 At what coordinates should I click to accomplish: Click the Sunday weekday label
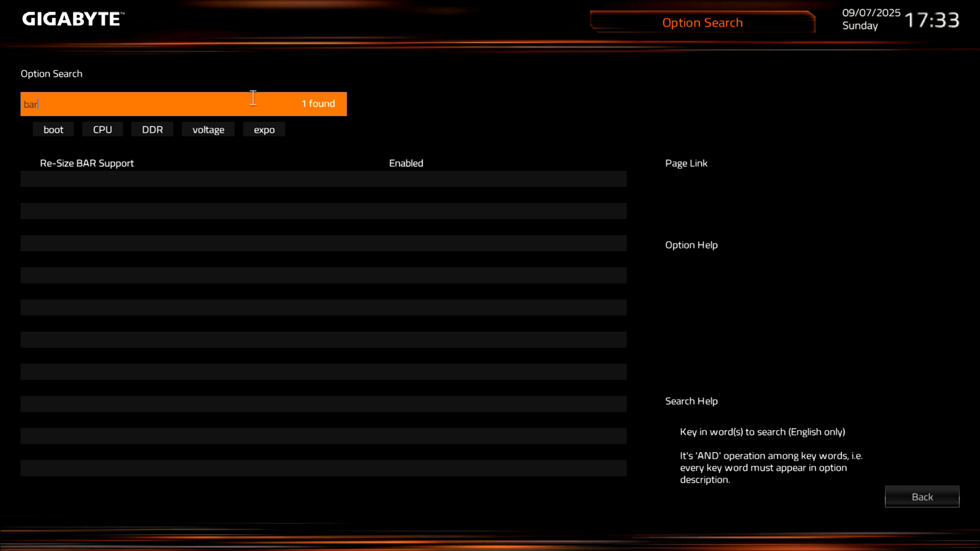pos(860,26)
